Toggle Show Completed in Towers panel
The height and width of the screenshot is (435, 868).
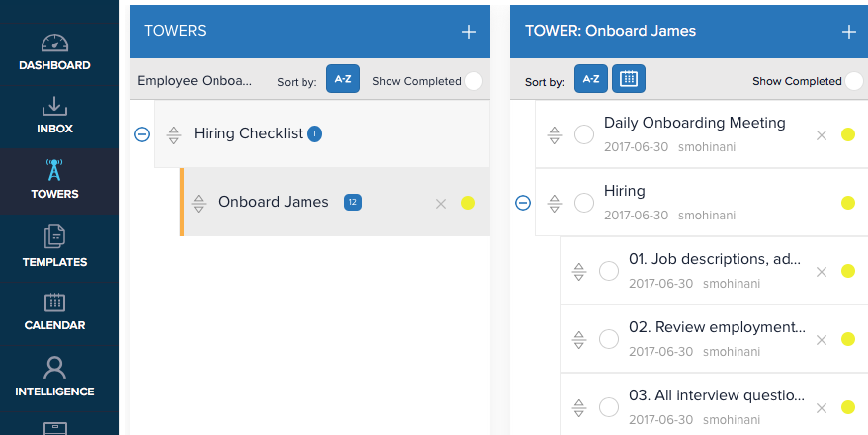coord(474,81)
